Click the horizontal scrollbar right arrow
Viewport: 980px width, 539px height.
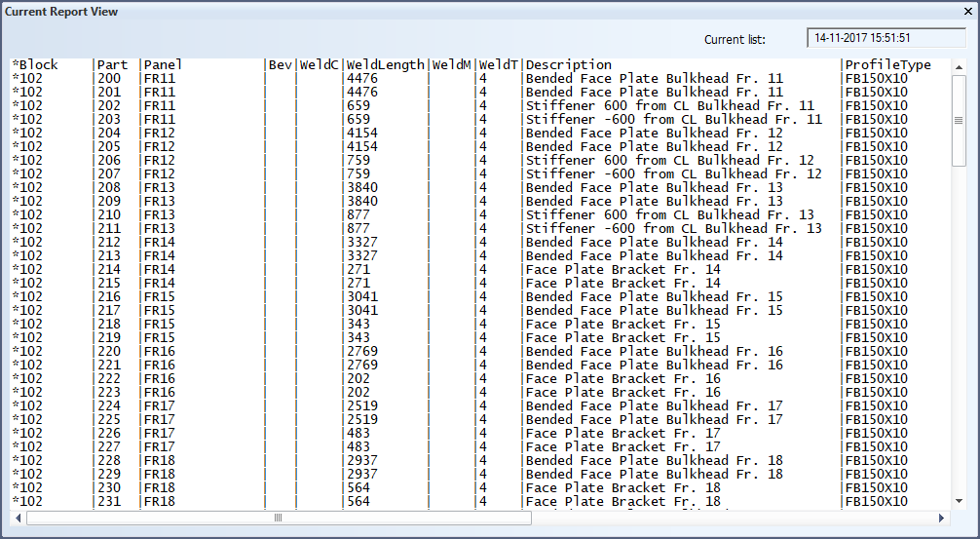point(941,518)
